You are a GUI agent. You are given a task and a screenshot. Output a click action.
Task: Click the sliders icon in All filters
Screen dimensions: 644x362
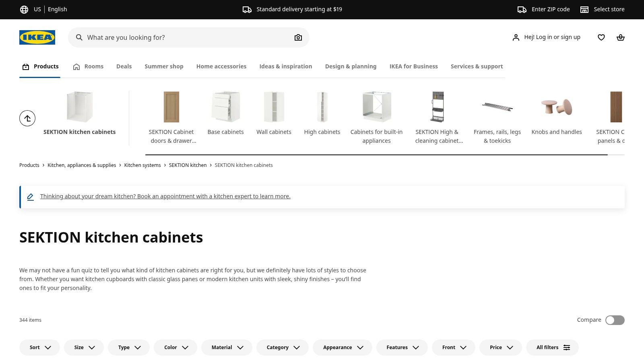(x=567, y=348)
